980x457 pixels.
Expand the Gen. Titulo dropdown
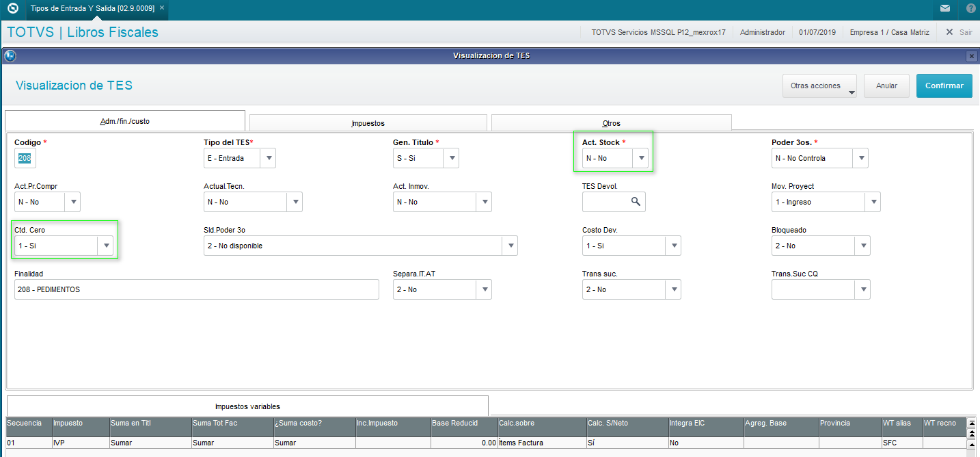(452, 158)
